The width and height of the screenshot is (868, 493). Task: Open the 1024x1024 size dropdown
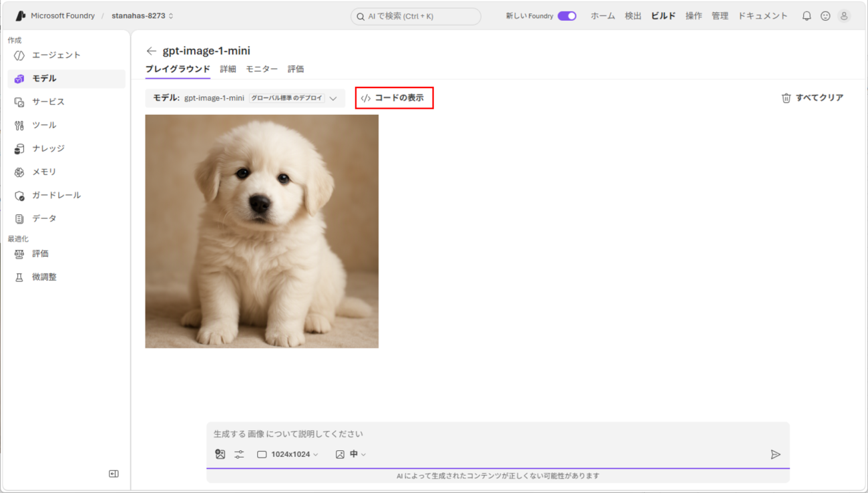[288, 454]
